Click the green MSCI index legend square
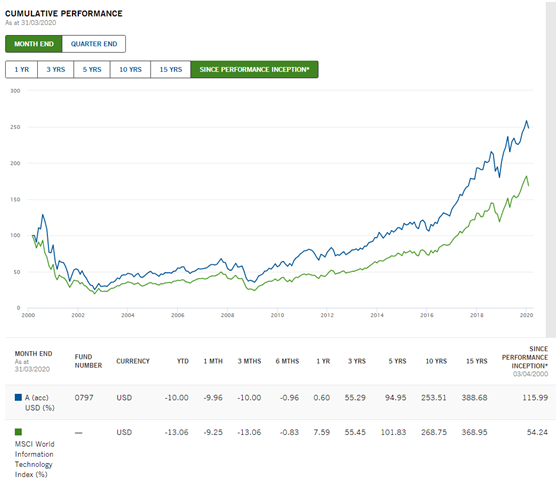 pyautogui.click(x=18, y=432)
